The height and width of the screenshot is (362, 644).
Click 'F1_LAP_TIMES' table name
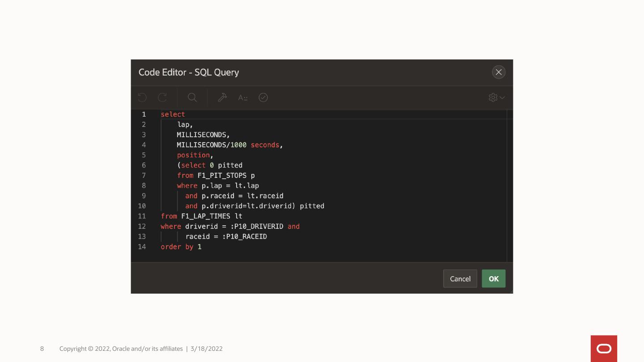point(206,216)
